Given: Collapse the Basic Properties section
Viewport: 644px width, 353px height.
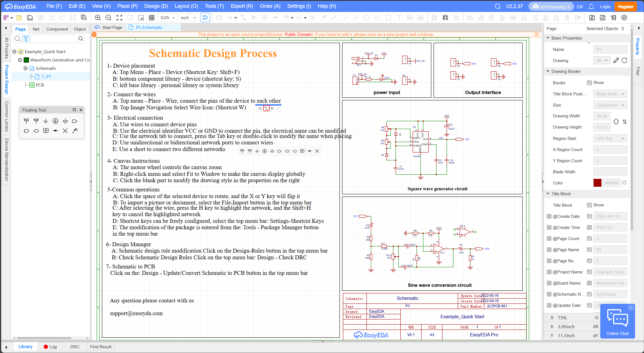Looking at the screenshot, I should click(548, 38).
